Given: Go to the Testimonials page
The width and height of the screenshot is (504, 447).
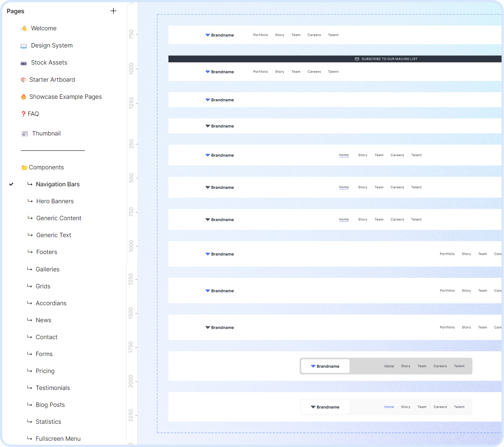Looking at the screenshot, I should [52, 388].
